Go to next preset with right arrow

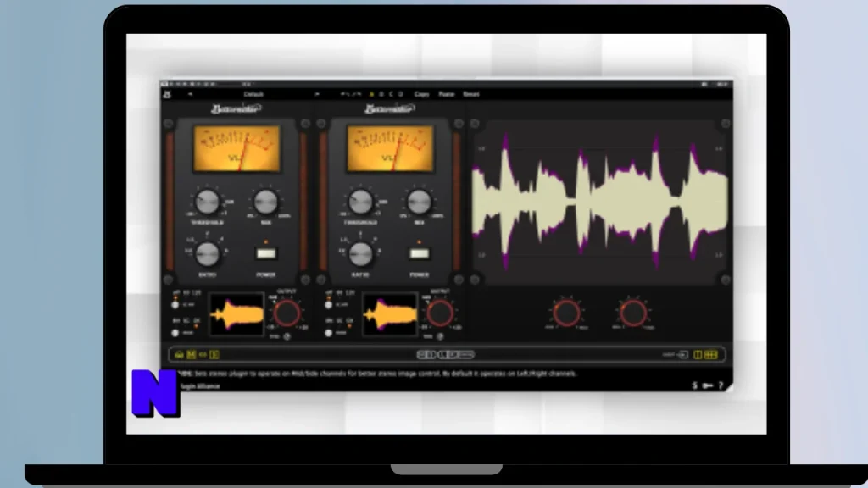[317, 95]
